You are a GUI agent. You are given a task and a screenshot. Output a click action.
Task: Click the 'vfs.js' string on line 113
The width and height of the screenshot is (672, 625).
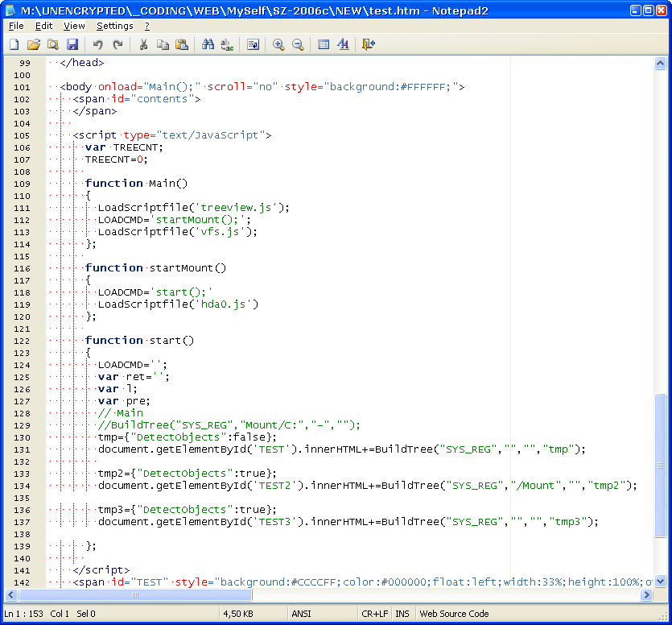[221, 232]
